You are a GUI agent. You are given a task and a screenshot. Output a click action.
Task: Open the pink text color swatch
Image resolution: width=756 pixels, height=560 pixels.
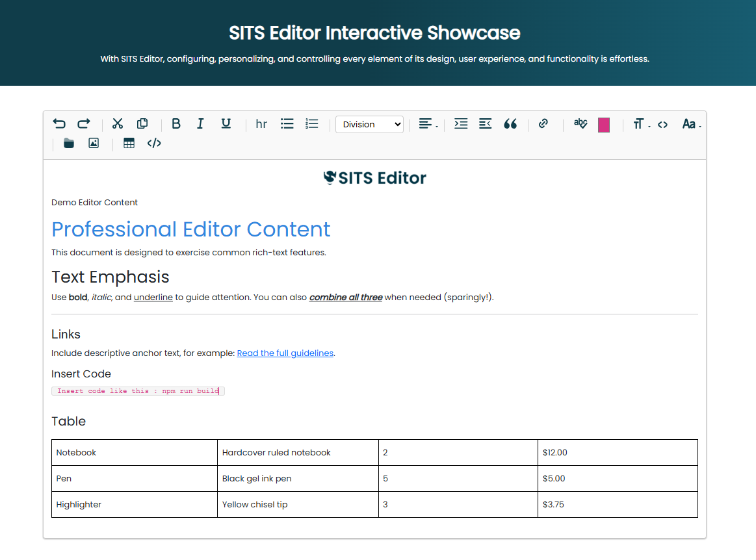click(x=604, y=125)
